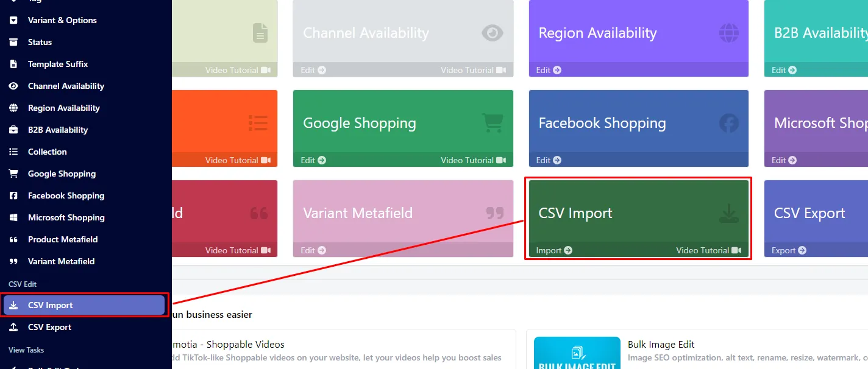Screen dimensions: 868x369
Task: Click the download icon on CSV Import card
Action: tap(728, 213)
